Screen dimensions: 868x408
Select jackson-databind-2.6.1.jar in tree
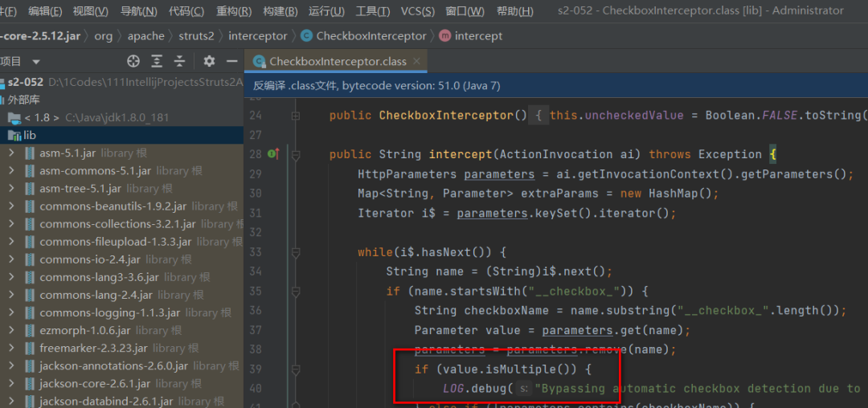coord(122,401)
